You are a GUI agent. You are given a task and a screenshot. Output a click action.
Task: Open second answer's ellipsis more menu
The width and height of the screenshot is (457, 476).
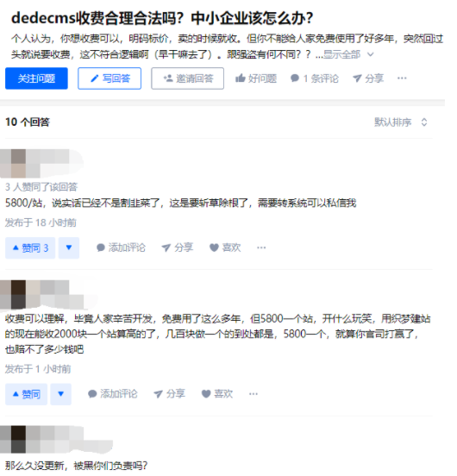click(254, 394)
